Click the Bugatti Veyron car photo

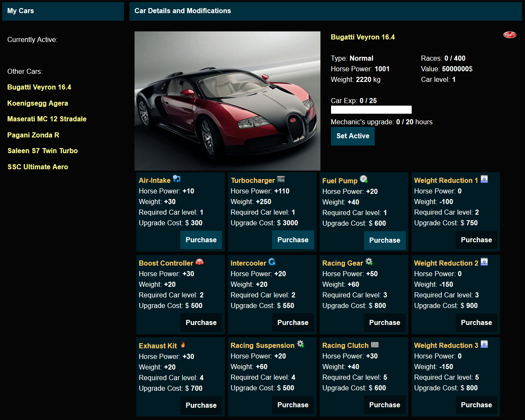pyautogui.click(x=227, y=101)
